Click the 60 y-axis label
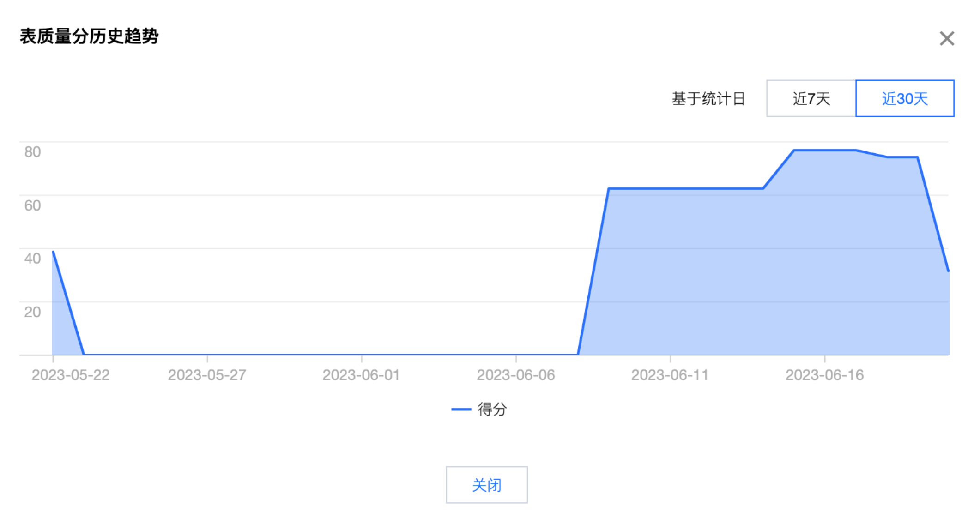This screenshot has width=980, height=512. click(32, 205)
